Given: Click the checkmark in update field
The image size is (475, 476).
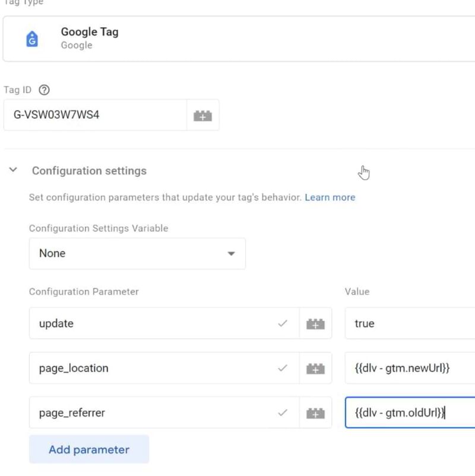Looking at the screenshot, I should [283, 323].
